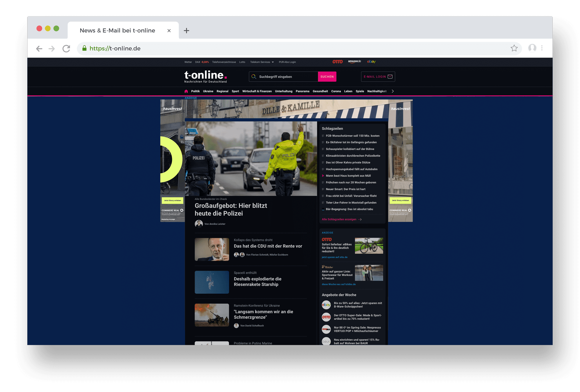
Task: Show more navigation categories with chevron
Action: coord(393,91)
